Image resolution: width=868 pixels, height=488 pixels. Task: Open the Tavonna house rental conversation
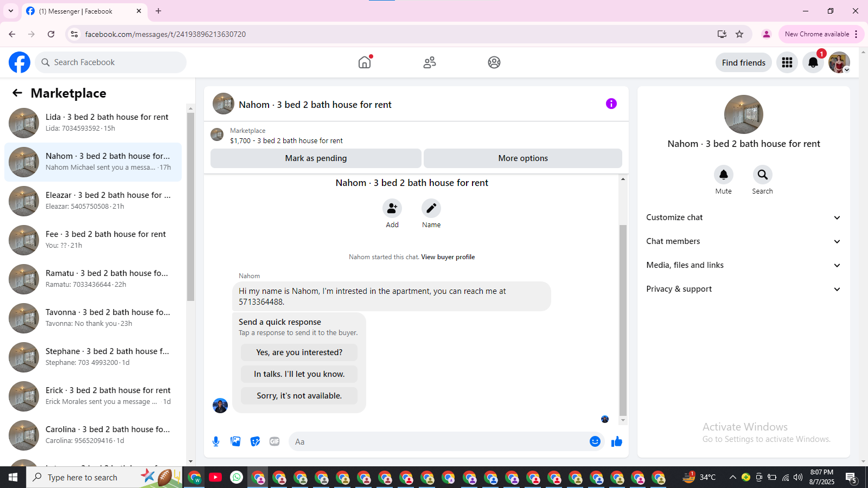(x=93, y=318)
